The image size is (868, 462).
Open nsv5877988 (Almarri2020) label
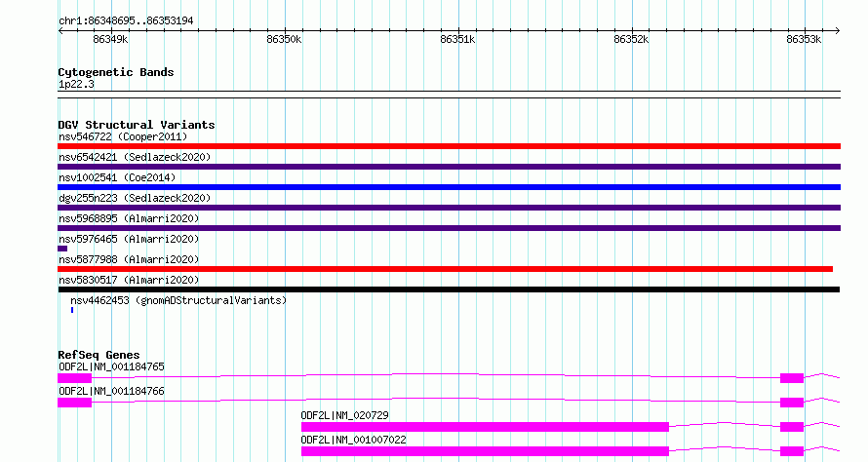tap(129, 259)
